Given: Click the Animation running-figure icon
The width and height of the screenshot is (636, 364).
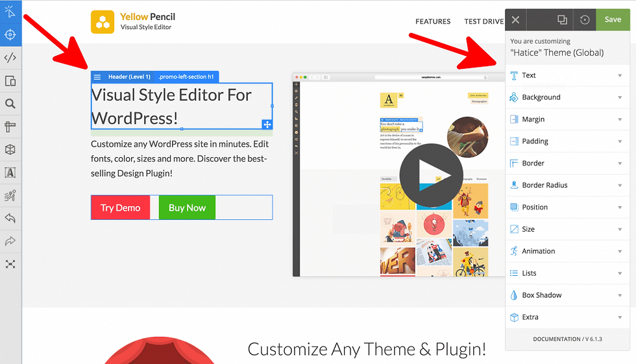Looking at the screenshot, I should [514, 251].
